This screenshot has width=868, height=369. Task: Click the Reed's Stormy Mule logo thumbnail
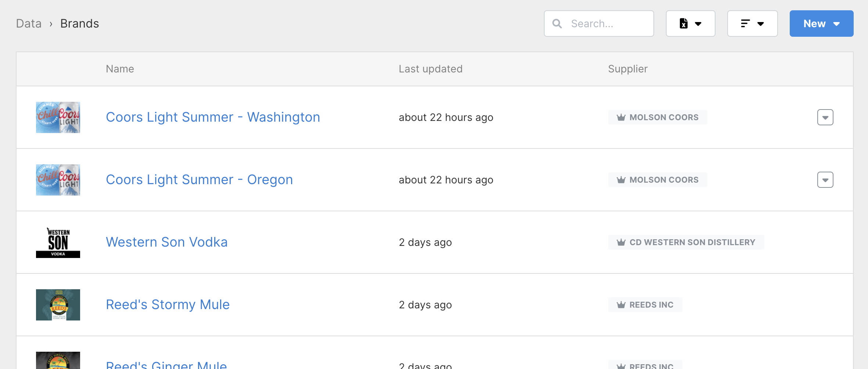[x=58, y=305]
